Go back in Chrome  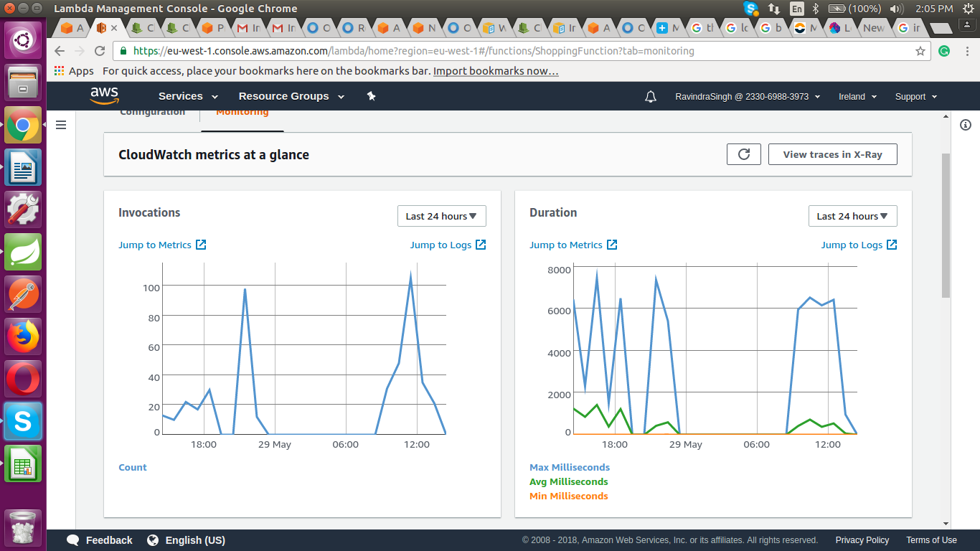pyautogui.click(x=60, y=51)
